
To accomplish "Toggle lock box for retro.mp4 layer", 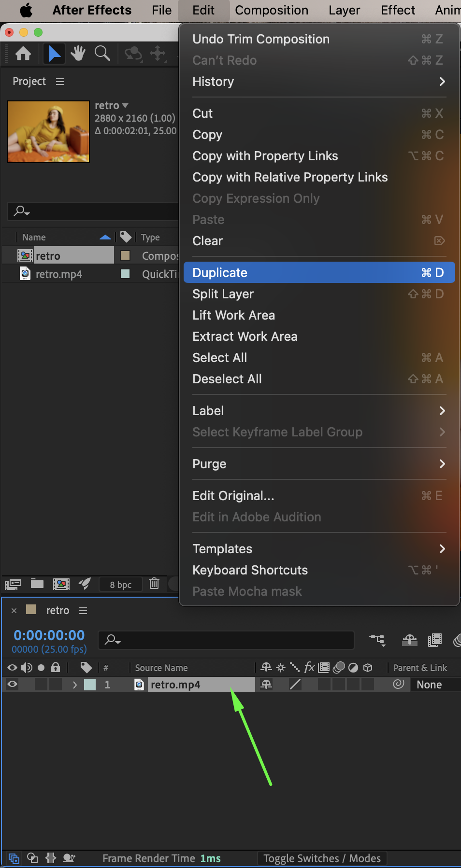I will click(x=56, y=685).
